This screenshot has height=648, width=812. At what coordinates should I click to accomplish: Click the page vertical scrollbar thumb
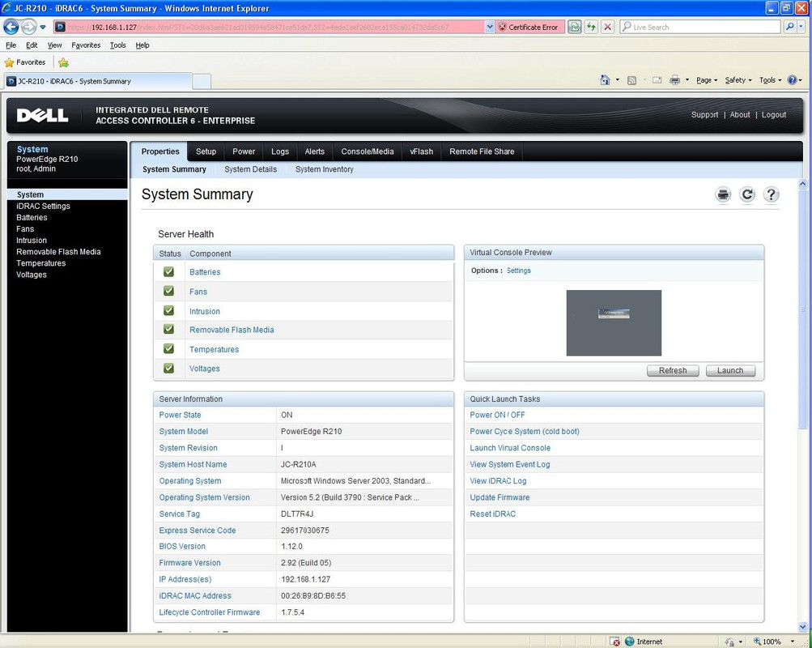pos(802,309)
